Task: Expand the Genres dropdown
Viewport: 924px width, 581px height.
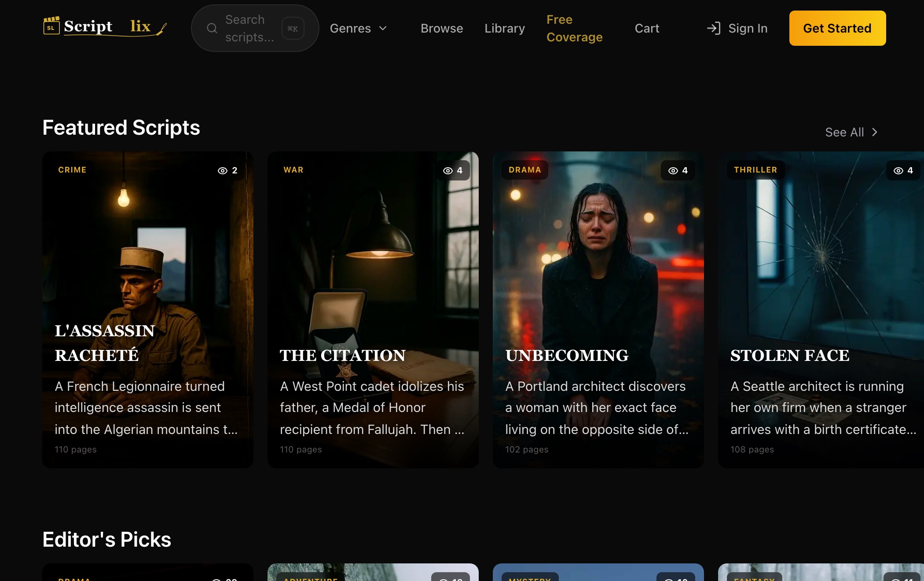Action: (x=359, y=28)
